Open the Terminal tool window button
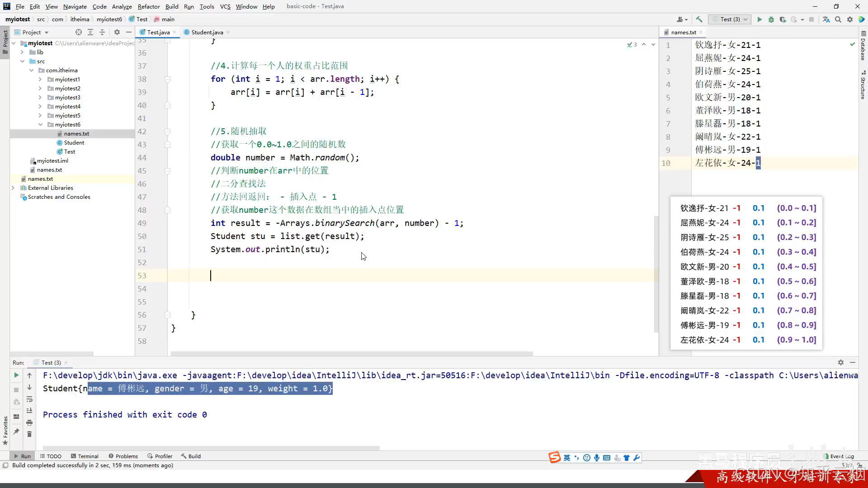868x488 pixels. 85,456
